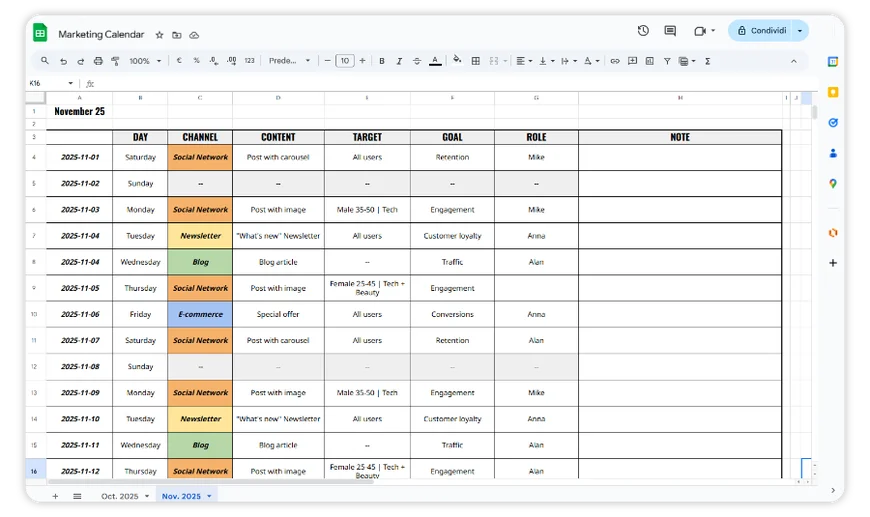Image resolution: width=870 pixels, height=517 pixels.
Task: Insert link using toolbar link icon
Action: click(x=615, y=61)
